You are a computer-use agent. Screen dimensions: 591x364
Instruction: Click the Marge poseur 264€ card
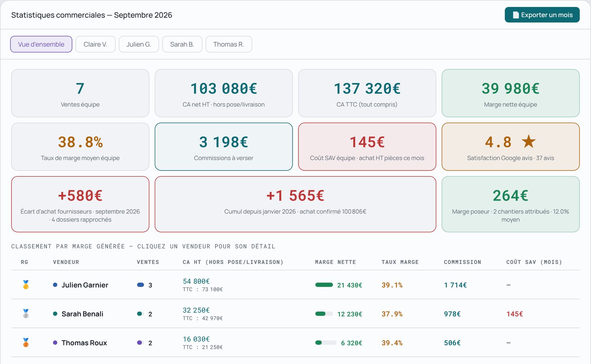point(510,204)
